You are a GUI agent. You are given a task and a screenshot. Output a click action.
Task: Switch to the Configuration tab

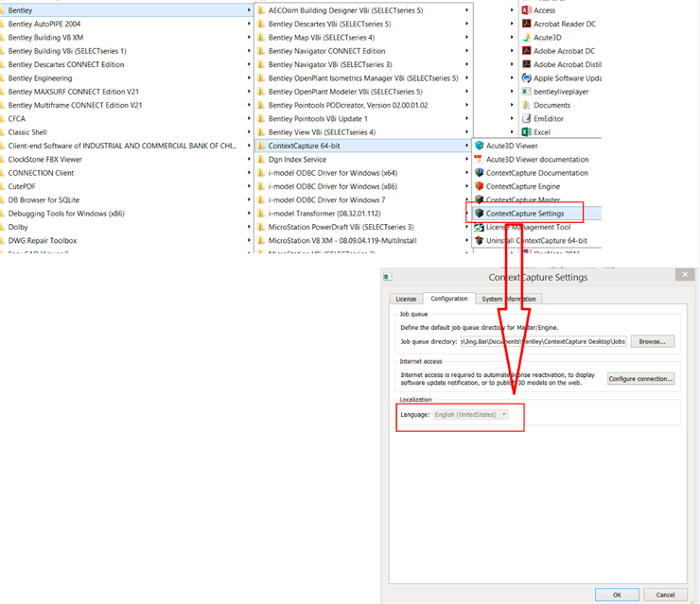[448, 299]
